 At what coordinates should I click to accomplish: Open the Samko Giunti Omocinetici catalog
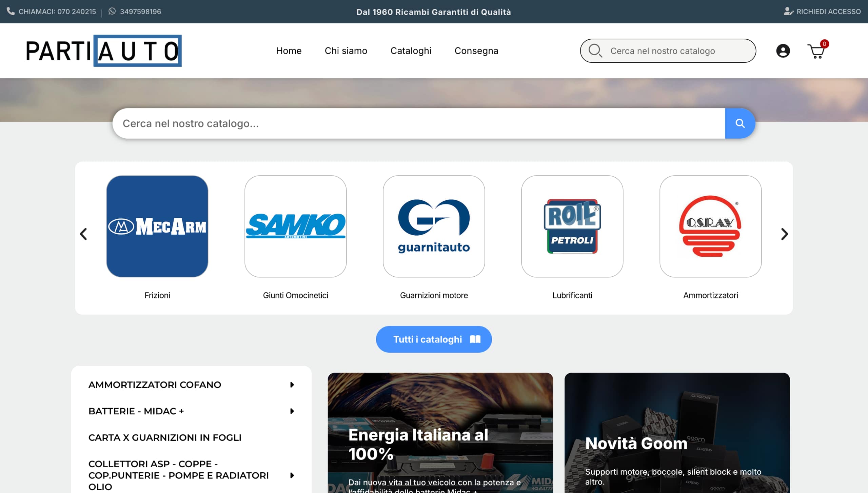tap(295, 226)
